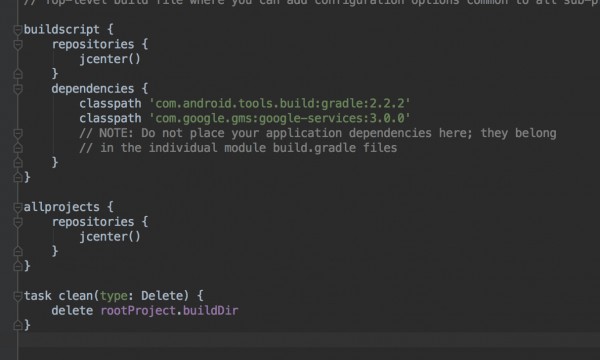Fold the NOTE comment block marker
This screenshot has width=600, height=360.
pyautogui.click(x=18, y=133)
